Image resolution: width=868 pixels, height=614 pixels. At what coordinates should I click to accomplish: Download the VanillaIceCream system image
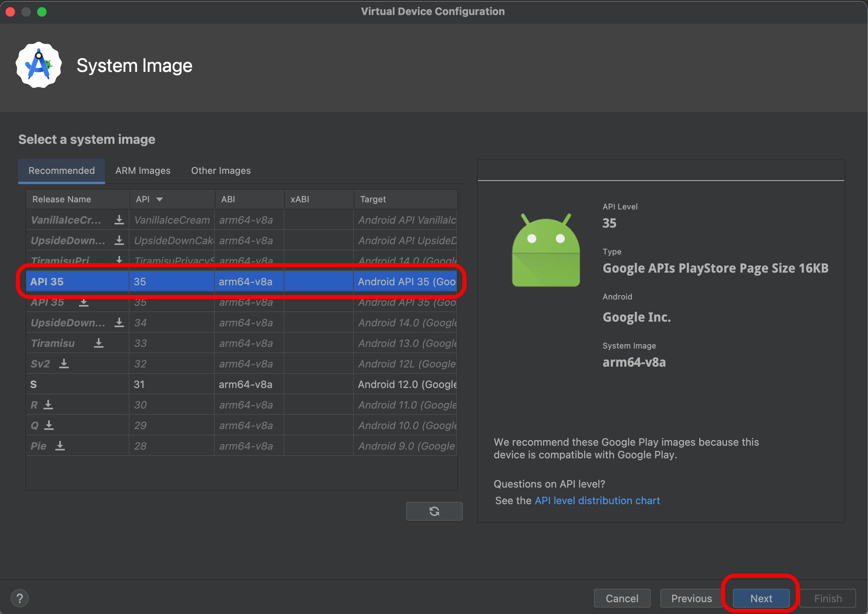(119, 220)
